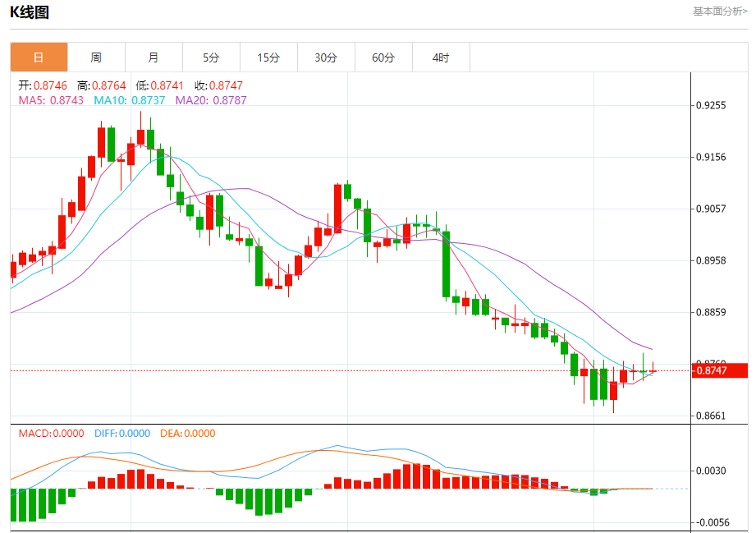The width and height of the screenshot is (756, 533).
Task: Click the 0.8859 price axis label
Action: coord(711,312)
